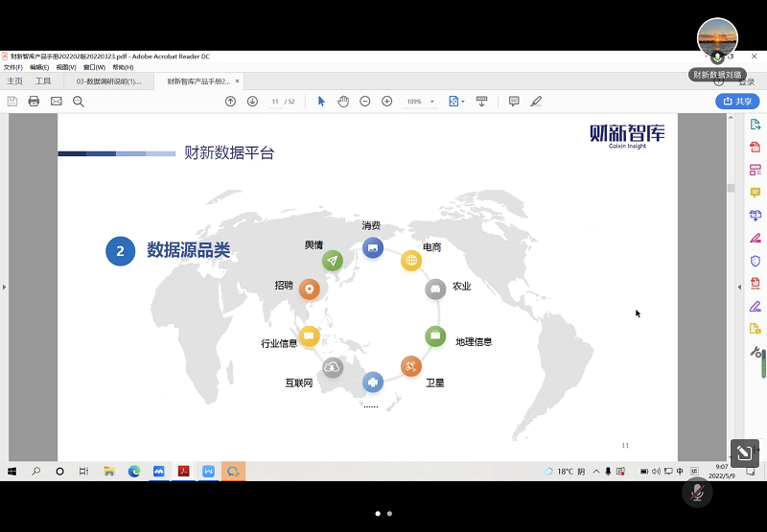Select the hand pan tool
The image size is (767, 532).
343,102
